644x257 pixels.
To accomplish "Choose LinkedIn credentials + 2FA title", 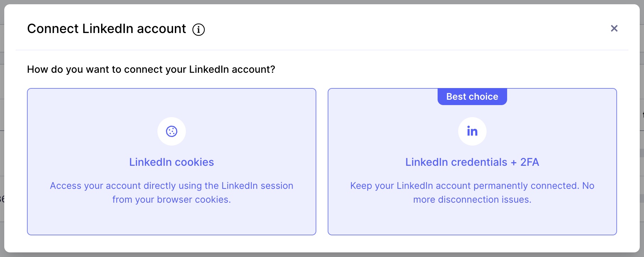I will tap(472, 162).
